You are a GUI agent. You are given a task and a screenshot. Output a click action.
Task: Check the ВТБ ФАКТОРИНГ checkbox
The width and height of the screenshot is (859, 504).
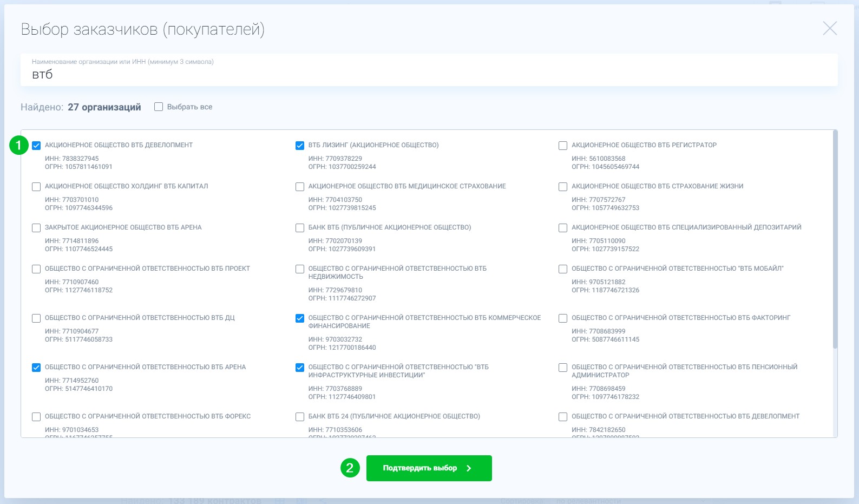click(x=563, y=318)
